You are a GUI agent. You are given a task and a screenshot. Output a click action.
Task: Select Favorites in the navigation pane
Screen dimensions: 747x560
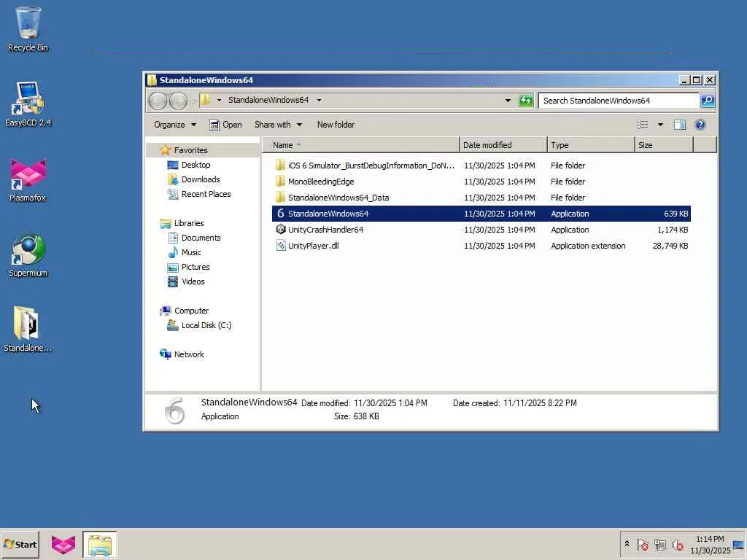coord(190,150)
